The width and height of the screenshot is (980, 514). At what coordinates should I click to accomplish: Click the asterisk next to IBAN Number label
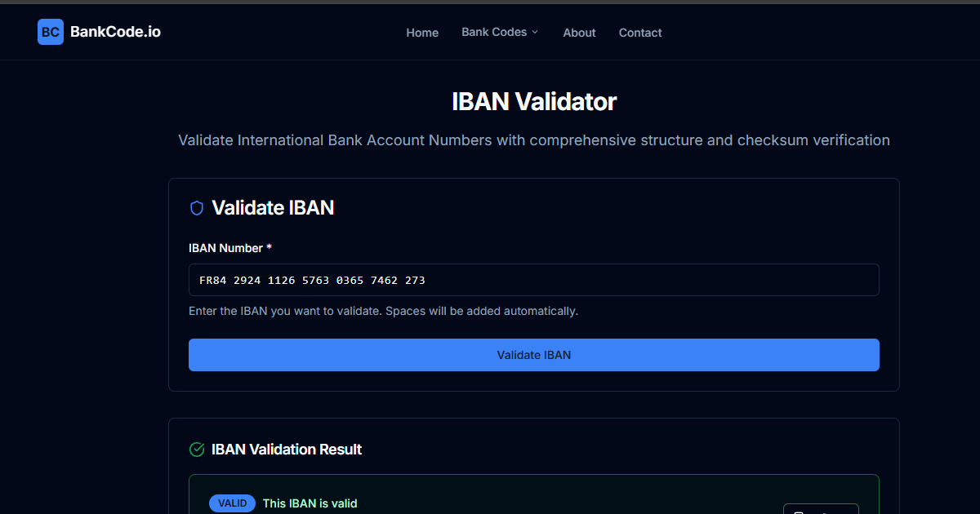[268, 247]
